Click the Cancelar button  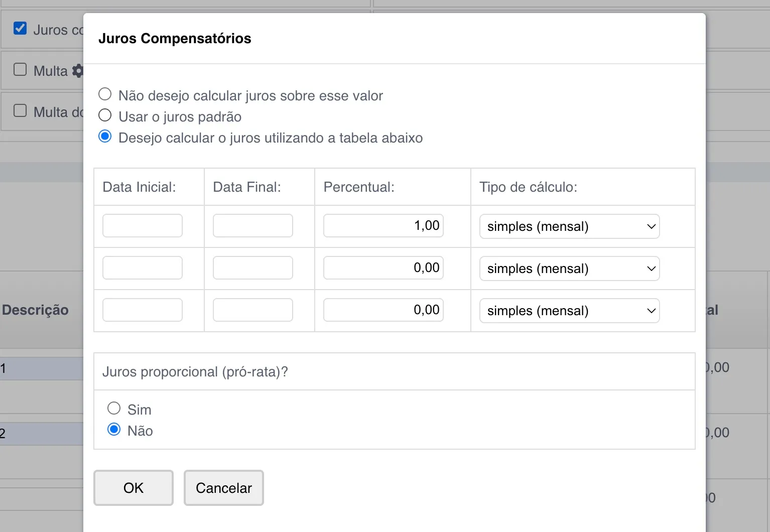(224, 488)
